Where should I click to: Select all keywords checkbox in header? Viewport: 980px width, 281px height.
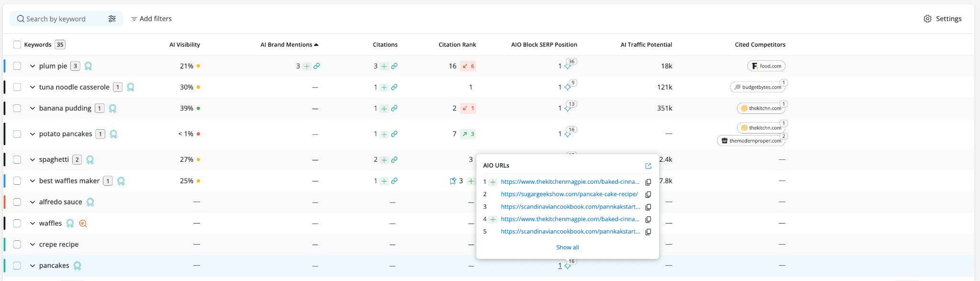[x=17, y=45]
